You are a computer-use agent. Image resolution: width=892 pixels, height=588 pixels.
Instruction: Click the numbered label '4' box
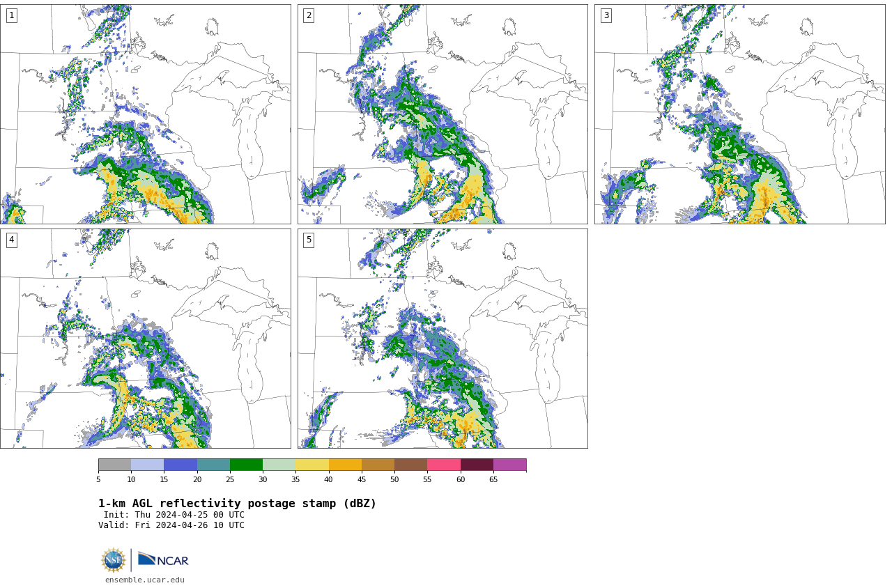click(x=11, y=240)
